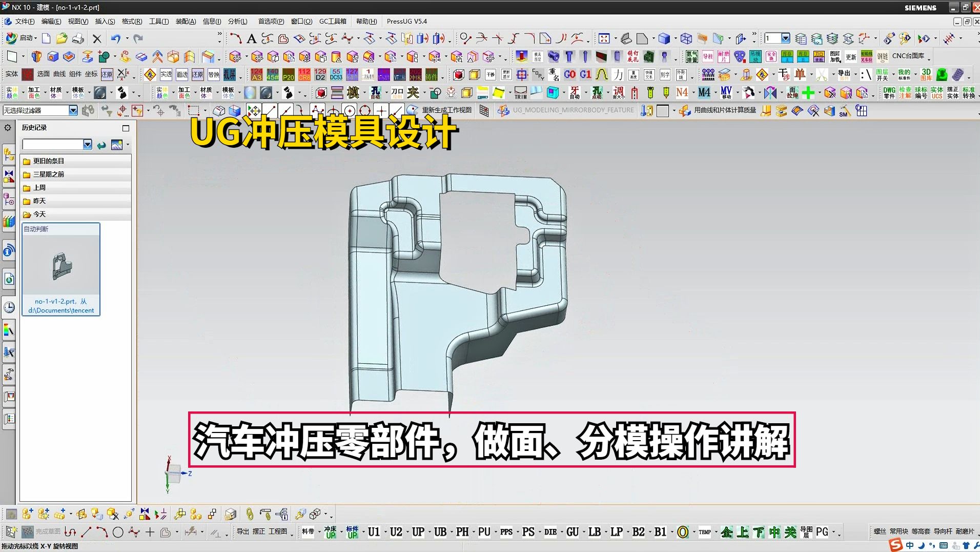The width and height of the screenshot is (980, 552).
Task: Open the PressUG V5.4 menu
Action: pos(406,22)
